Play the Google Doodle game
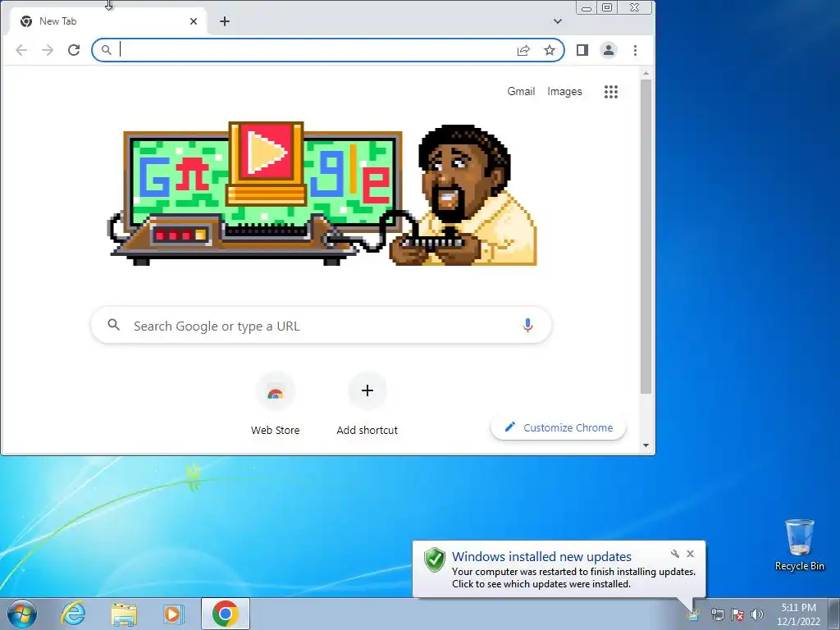Screen dimensions: 840x630 coord(267,153)
